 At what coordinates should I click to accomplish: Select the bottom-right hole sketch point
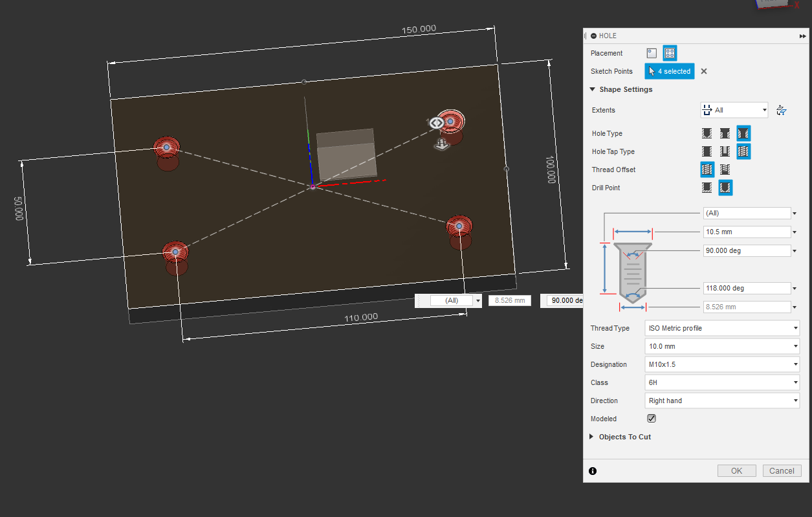click(x=459, y=226)
